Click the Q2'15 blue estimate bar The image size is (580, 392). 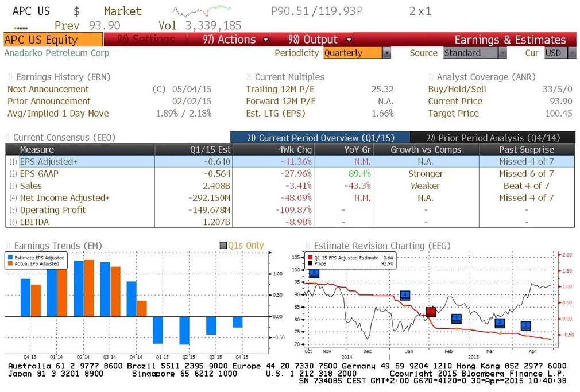pyautogui.click(x=184, y=330)
